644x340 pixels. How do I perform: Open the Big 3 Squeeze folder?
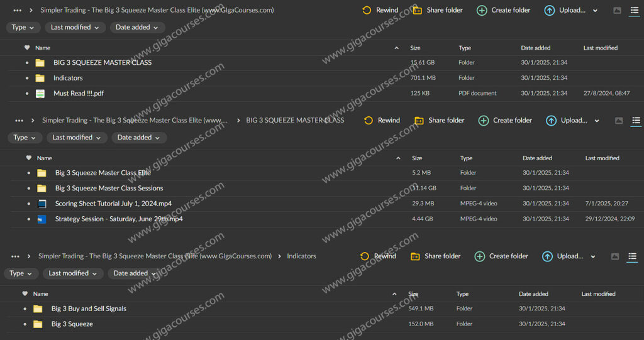tap(72, 324)
